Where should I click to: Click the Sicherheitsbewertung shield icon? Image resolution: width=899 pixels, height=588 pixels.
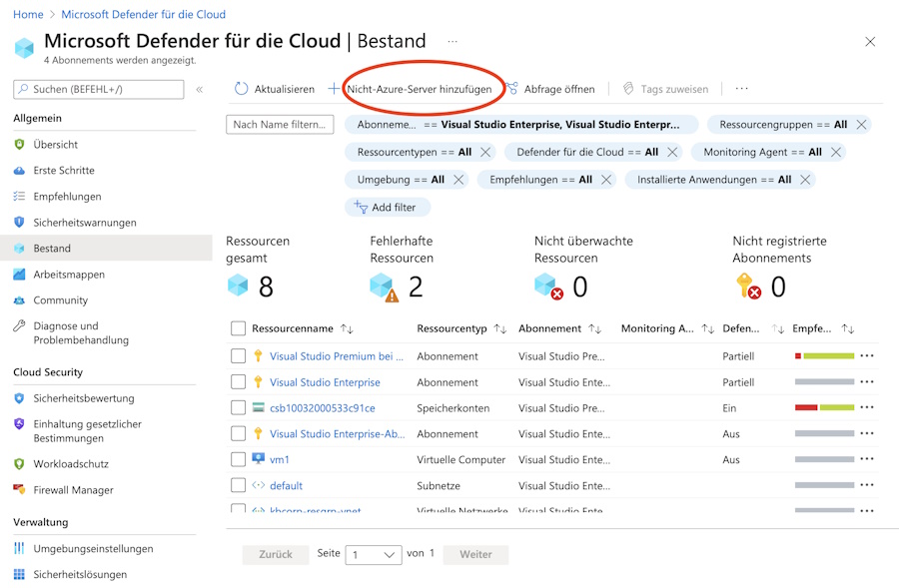[19, 398]
